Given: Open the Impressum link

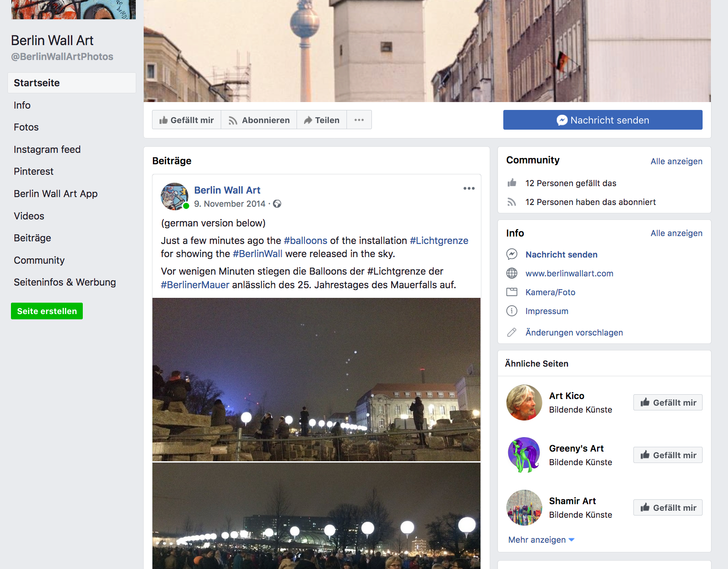Looking at the screenshot, I should (x=547, y=311).
